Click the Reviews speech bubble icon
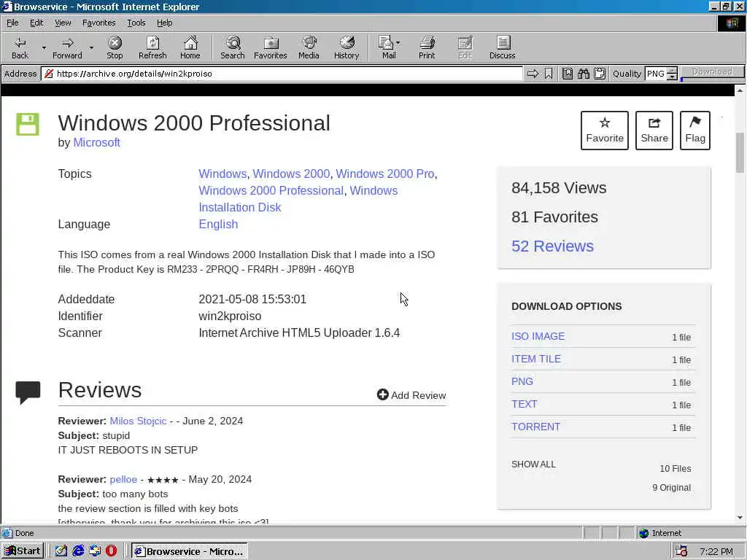 pyautogui.click(x=28, y=393)
